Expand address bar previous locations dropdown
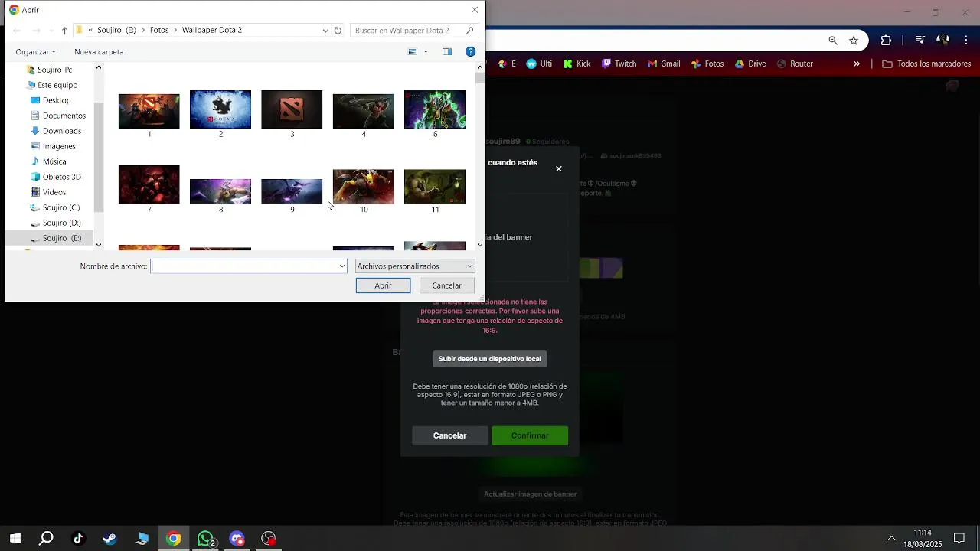 tap(325, 31)
